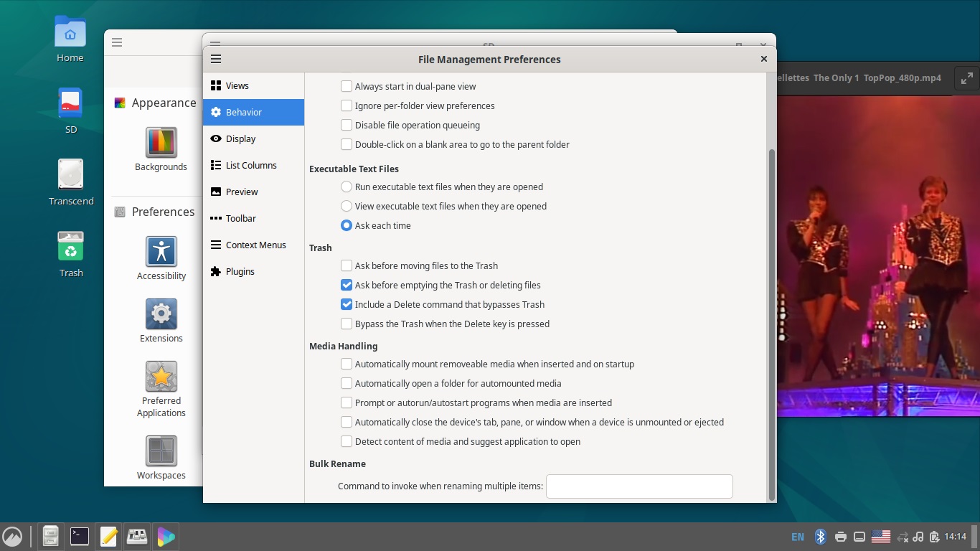Open Backgrounds in the settings window
This screenshot has width=980, height=551.
pyautogui.click(x=161, y=149)
